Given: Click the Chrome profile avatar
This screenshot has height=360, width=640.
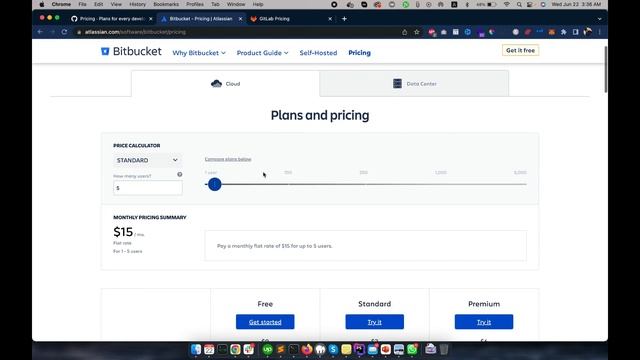Looking at the screenshot, I should coord(588,31).
